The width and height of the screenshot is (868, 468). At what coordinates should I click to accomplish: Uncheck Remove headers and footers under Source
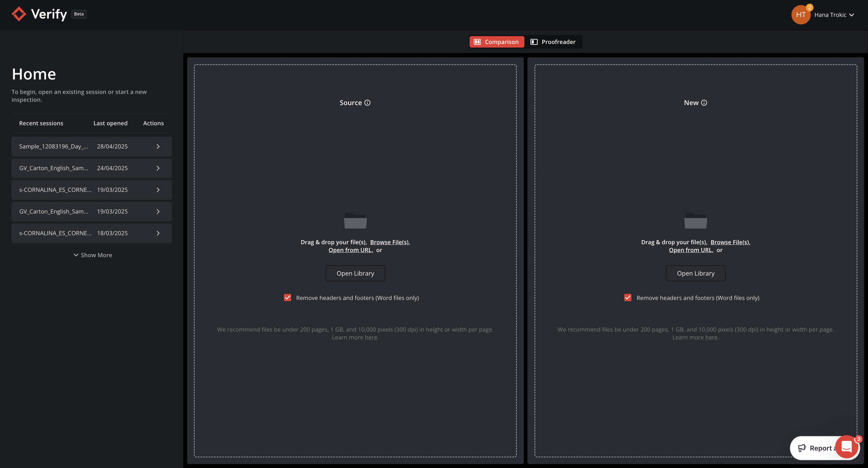pyautogui.click(x=288, y=298)
